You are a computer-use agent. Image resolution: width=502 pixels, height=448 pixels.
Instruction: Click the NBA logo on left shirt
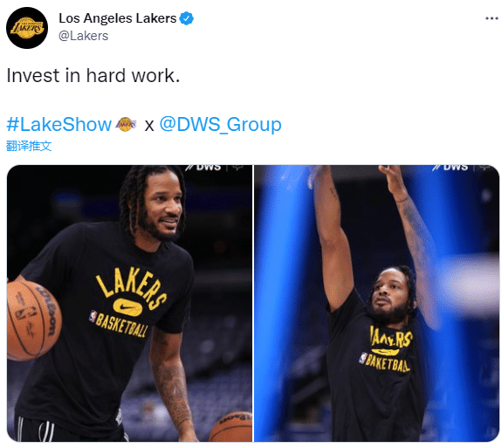point(93,316)
